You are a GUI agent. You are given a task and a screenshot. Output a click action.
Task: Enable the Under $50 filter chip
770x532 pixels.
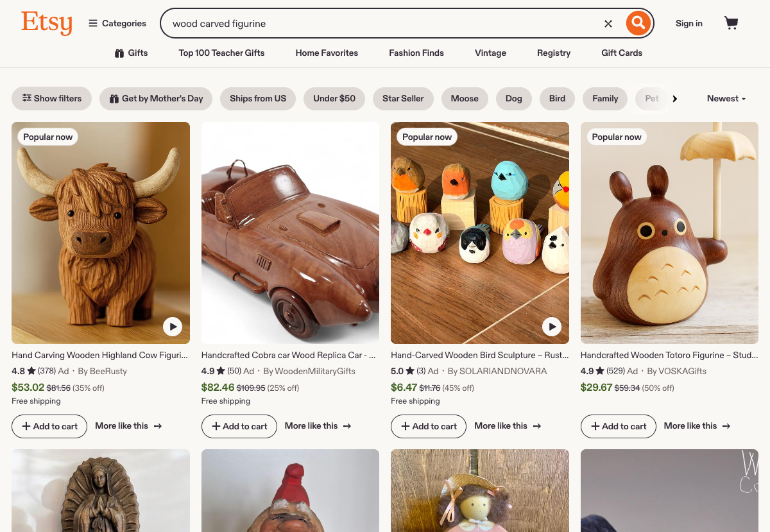[x=334, y=99]
